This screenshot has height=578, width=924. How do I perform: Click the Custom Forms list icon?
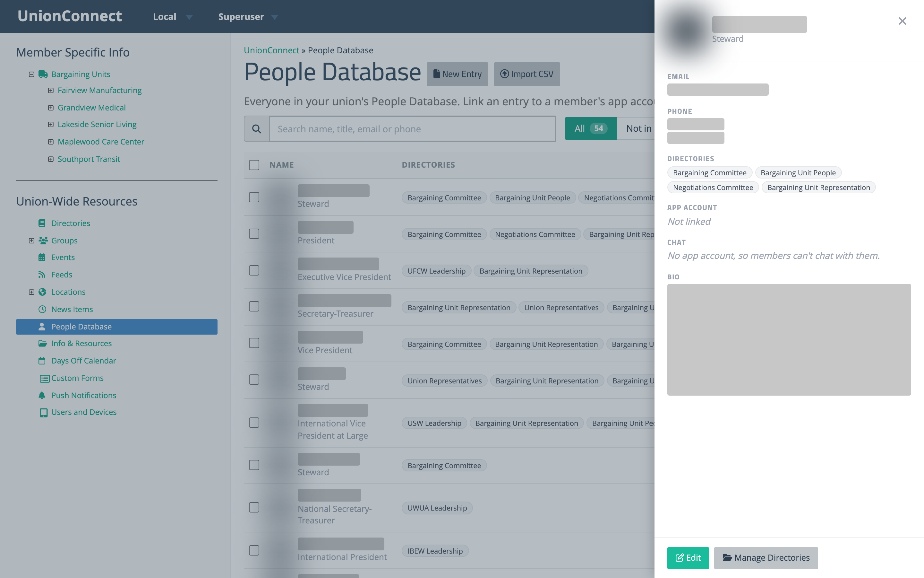[x=45, y=379]
